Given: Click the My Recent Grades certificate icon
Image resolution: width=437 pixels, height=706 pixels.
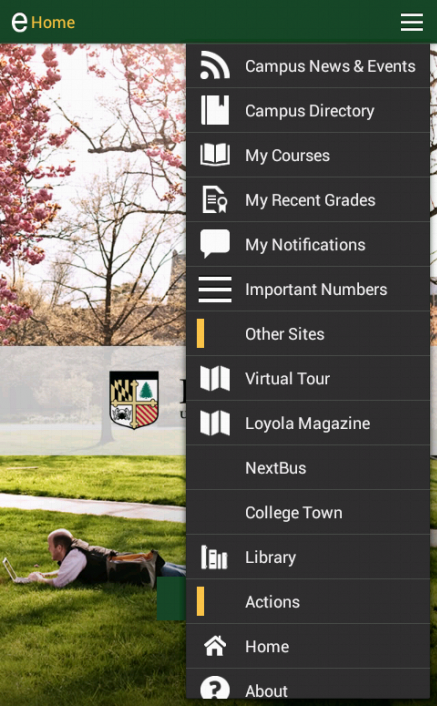Looking at the screenshot, I should click(x=215, y=199).
